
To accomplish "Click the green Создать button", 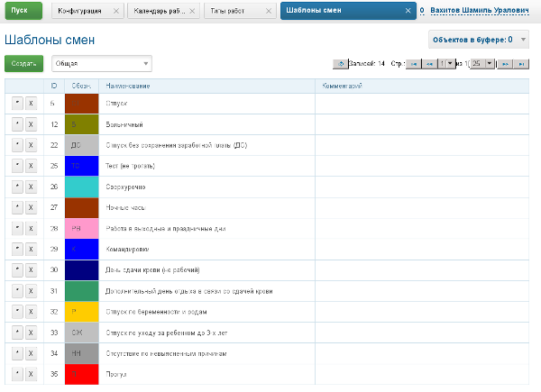I will pos(23,64).
